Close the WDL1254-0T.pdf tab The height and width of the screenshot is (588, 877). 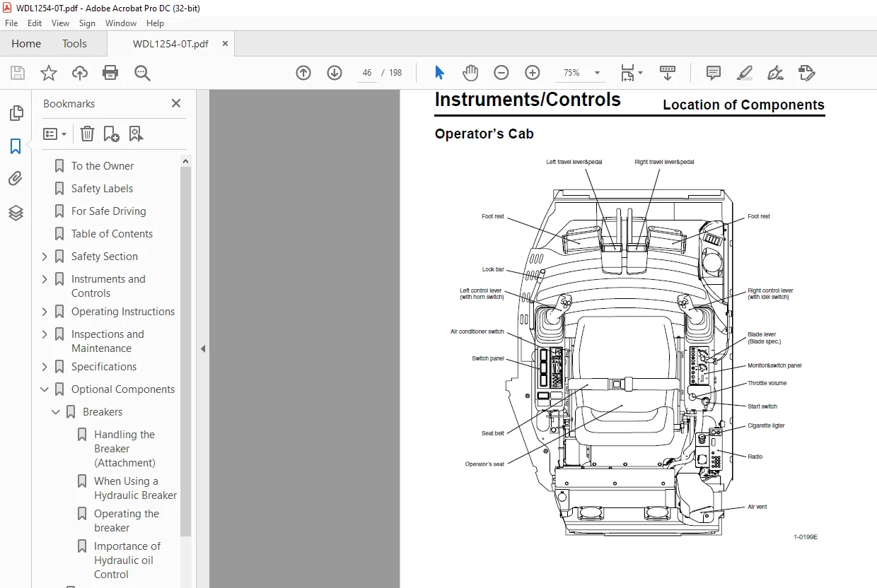[x=225, y=44]
